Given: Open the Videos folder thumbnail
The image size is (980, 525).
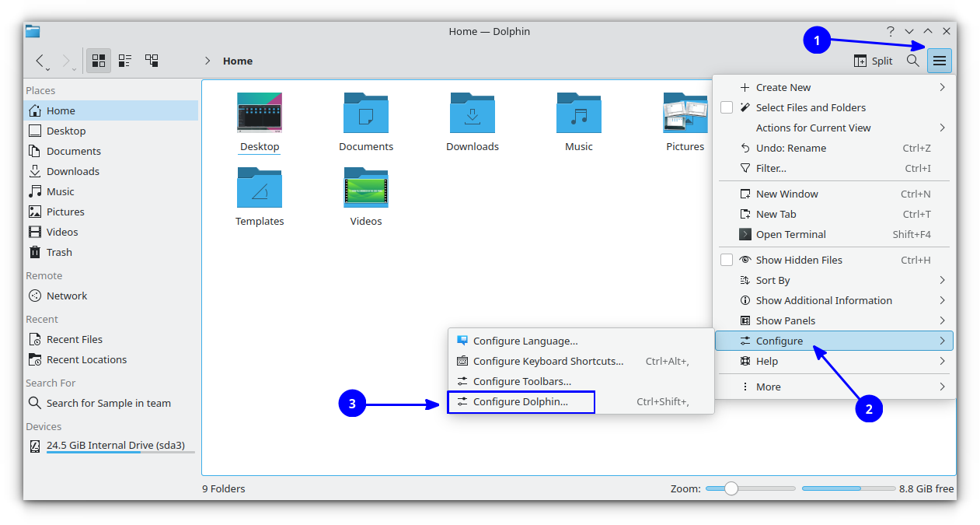Looking at the screenshot, I should point(365,187).
